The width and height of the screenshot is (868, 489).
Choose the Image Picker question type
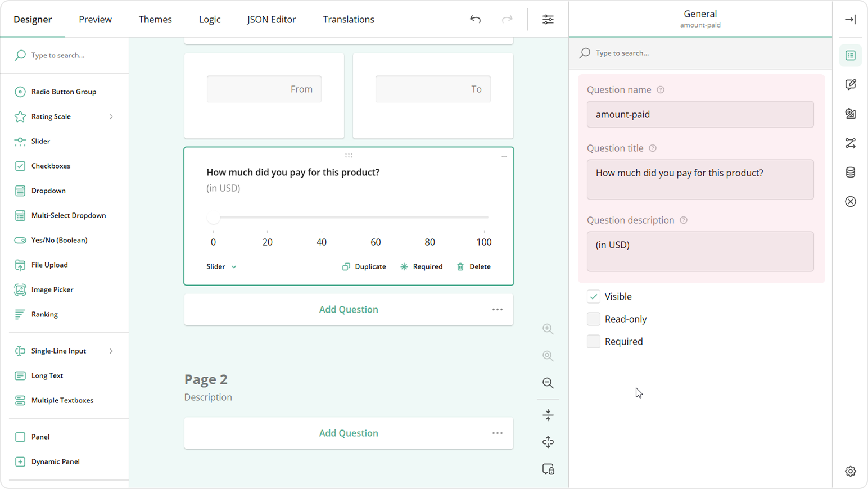coord(52,289)
